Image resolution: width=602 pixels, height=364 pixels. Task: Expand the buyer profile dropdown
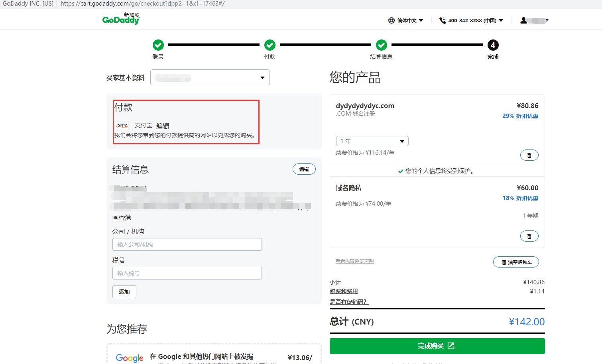(210, 77)
